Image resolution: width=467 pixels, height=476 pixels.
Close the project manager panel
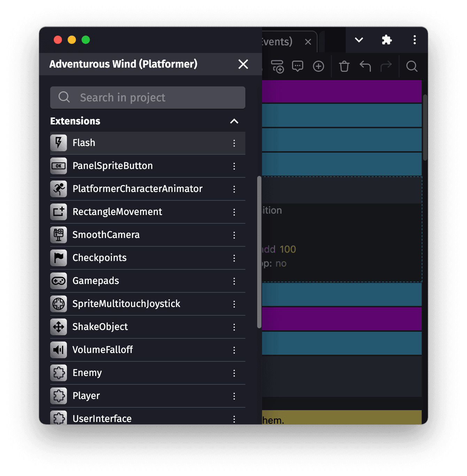click(243, 64)
